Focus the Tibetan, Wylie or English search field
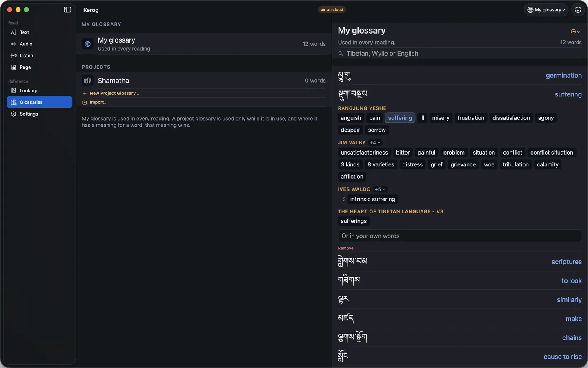Viewport: 588px width, 368px height. (x=460, y=54)
